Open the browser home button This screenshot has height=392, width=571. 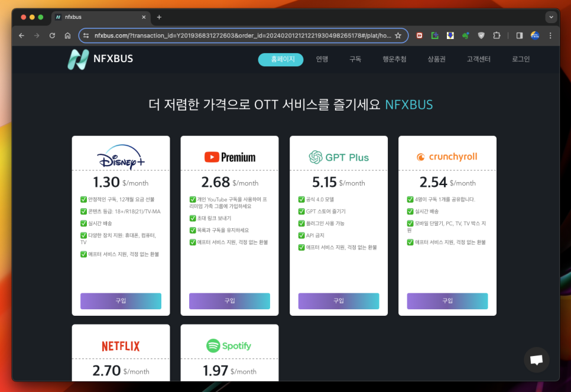coord(68,35)
